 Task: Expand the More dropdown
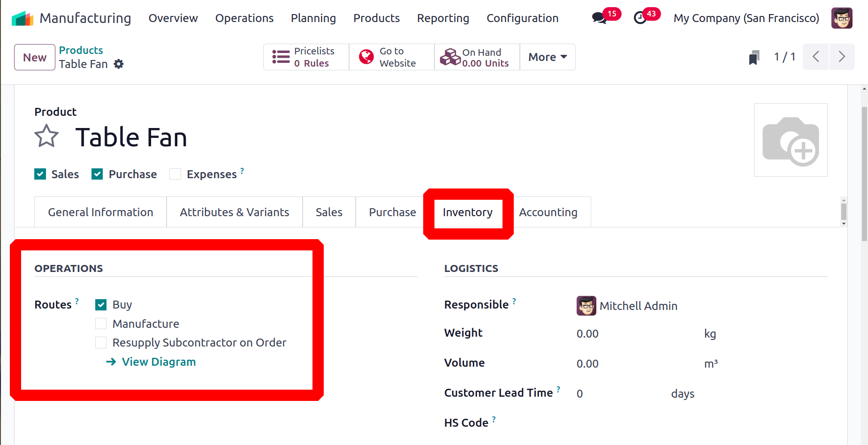(x=548, y=57)
